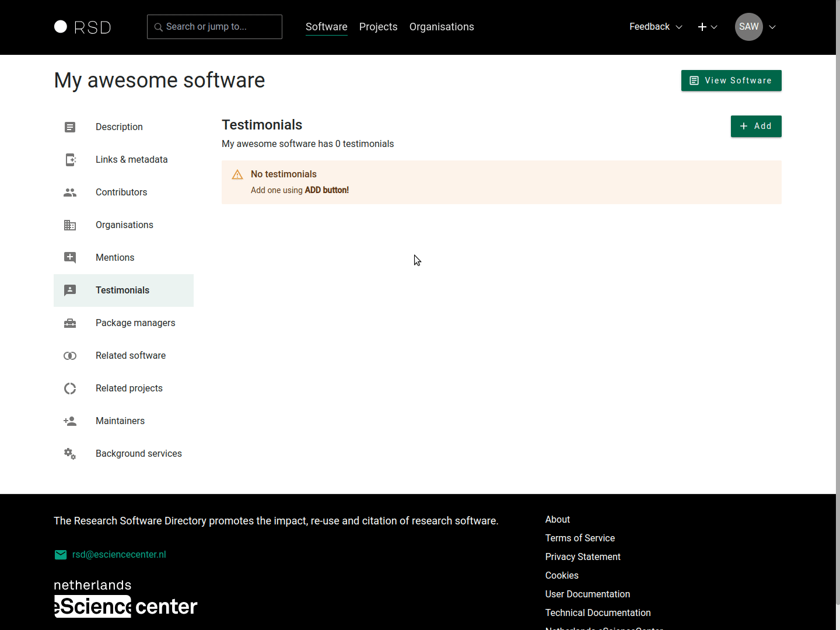The height and width of the screenshot is (630, 840).
Task: Click the Package managers toolbox icon
Action: click(70, 323)
